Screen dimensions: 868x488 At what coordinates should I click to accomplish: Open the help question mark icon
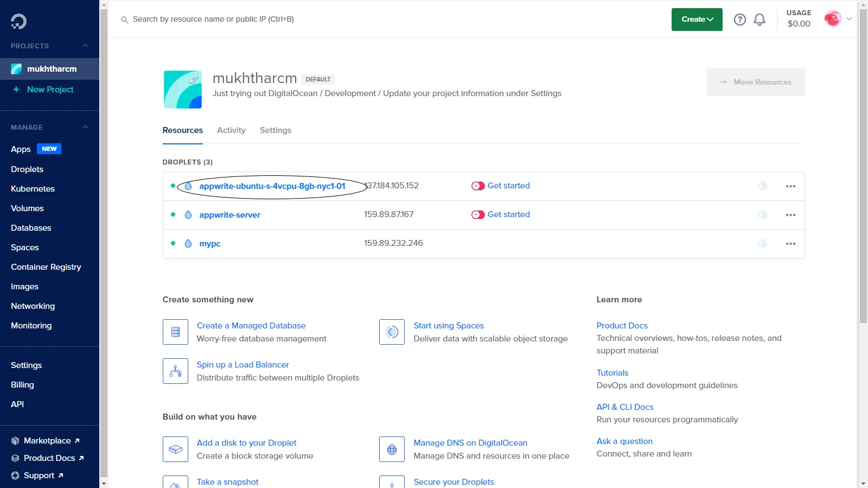[739, 20]
